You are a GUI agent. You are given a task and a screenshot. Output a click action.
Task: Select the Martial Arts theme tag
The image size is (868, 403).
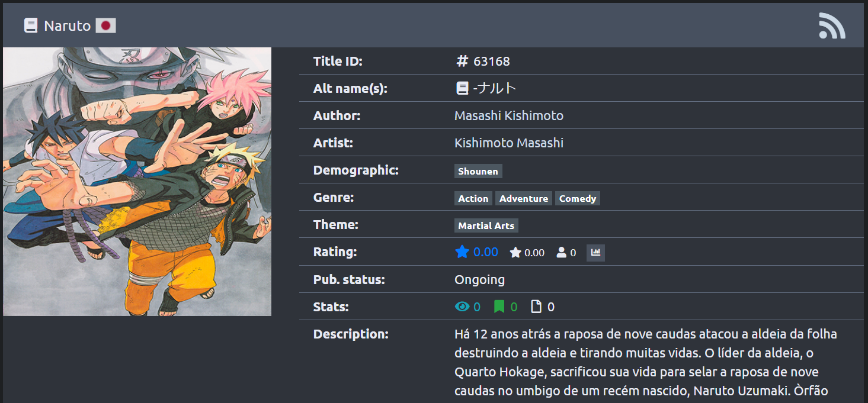coord(486,226)
